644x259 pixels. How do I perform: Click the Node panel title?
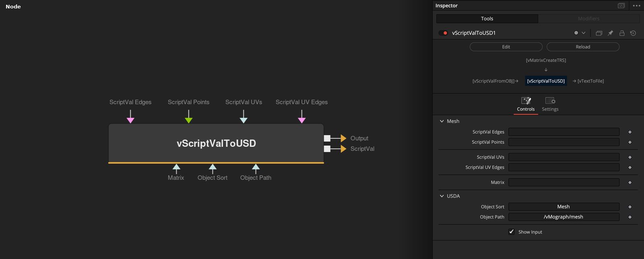pyautogui.click(x=13, y=6)
